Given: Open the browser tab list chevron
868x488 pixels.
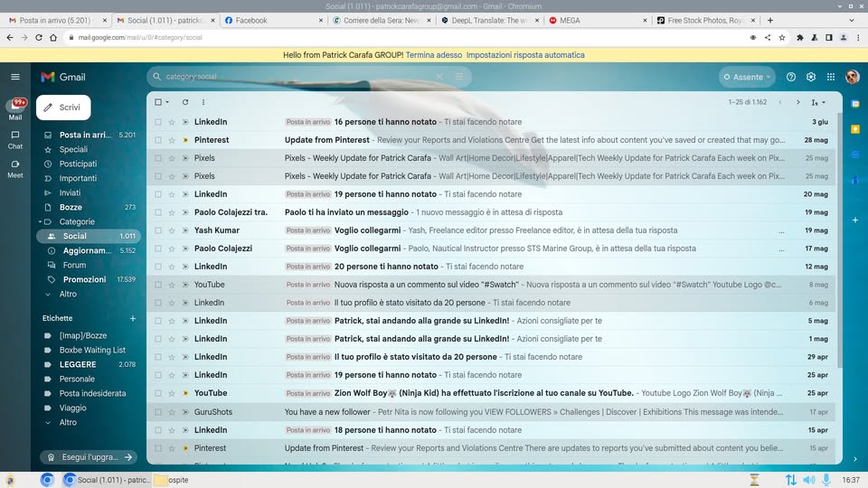Looking at the screenshot, I should (852, 20).
